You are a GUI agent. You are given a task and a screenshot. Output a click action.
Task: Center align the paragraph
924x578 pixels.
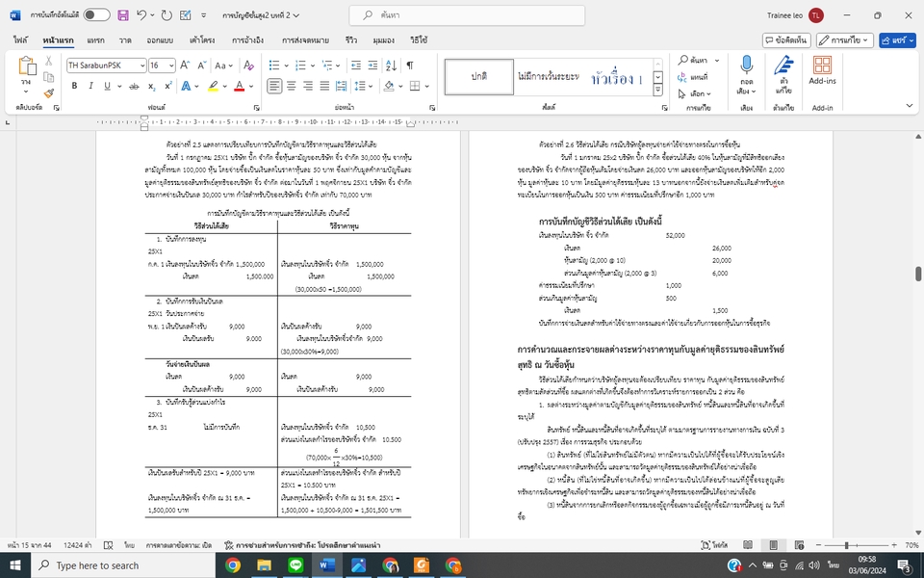291,86
